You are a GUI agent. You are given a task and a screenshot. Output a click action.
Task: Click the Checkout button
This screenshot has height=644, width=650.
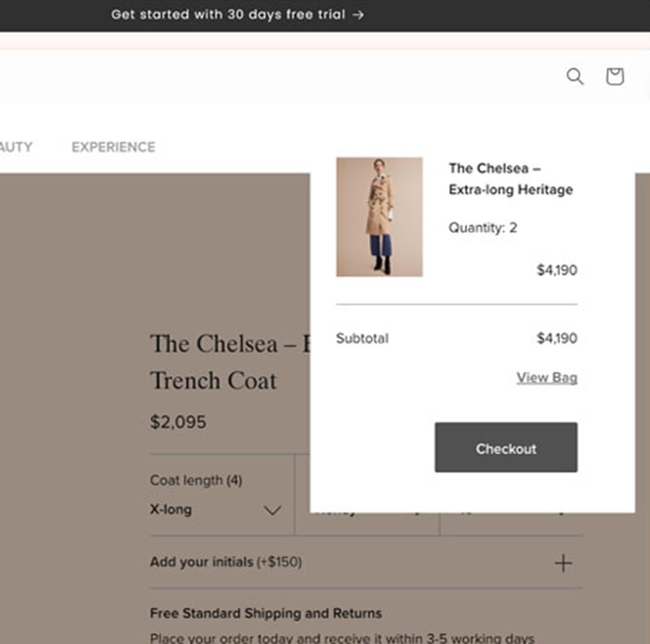pyautogui.click(x=506, y=448)
